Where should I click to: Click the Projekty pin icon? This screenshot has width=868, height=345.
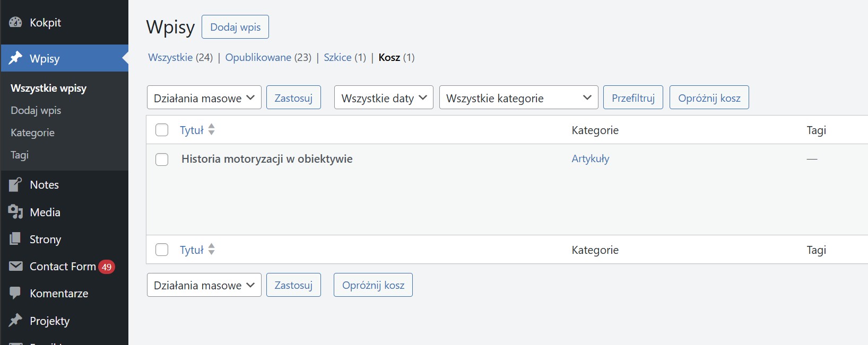coord(15,321)
